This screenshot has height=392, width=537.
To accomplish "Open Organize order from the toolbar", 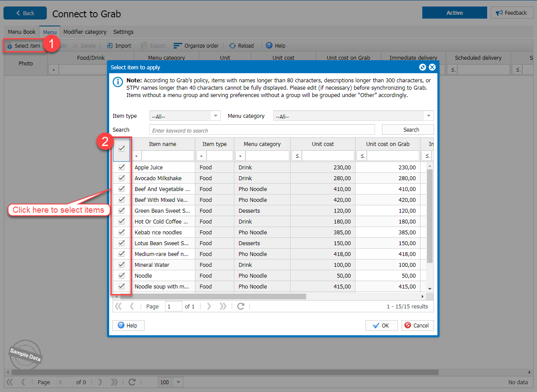I will (178, 45).
